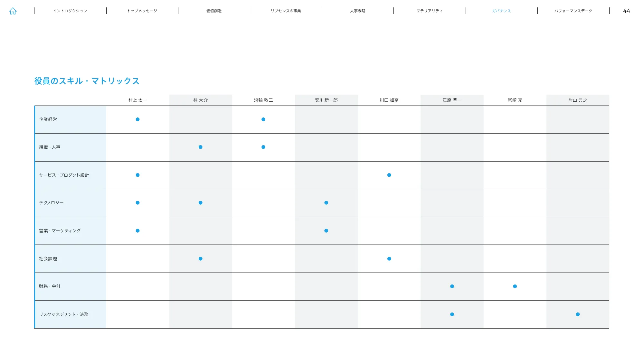Open the イントロダクション section

click(70, 11)
